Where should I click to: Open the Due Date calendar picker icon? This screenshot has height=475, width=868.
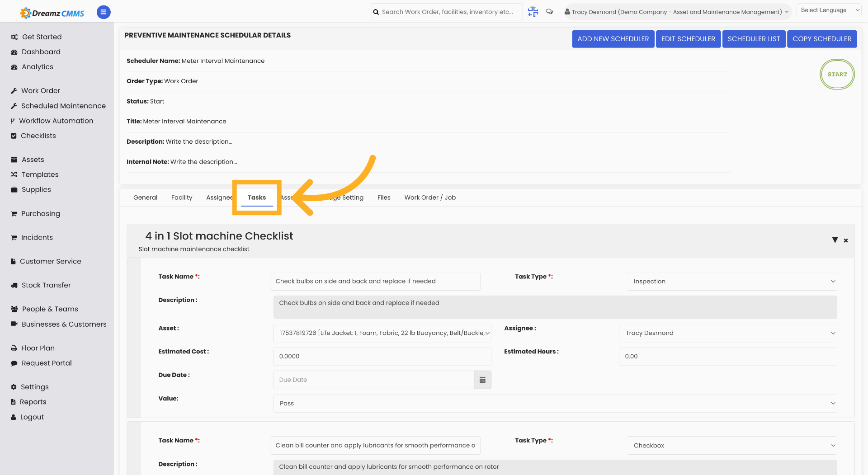(x=482, y=380)
